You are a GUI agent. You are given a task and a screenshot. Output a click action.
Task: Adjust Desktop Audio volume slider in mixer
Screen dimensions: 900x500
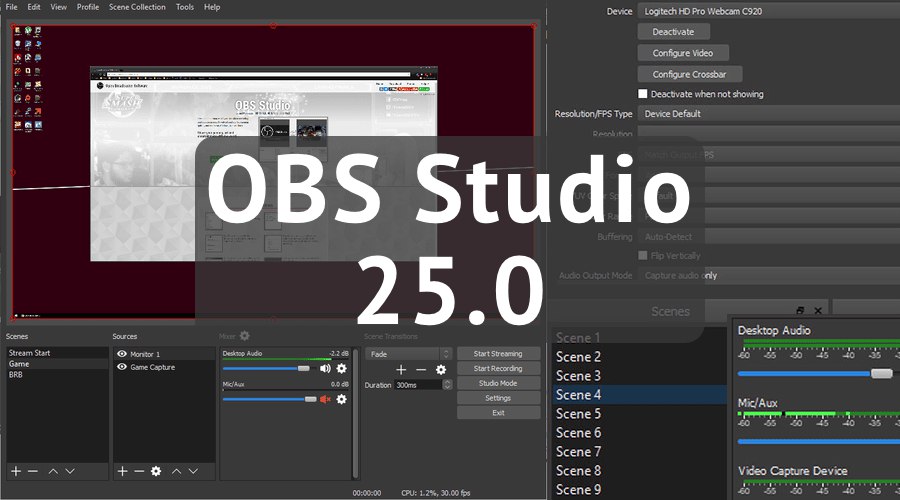(304, 369)
